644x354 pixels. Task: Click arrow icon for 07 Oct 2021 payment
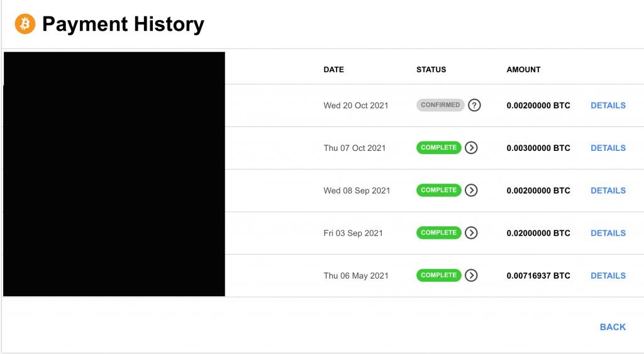click(x=472, y=148)
